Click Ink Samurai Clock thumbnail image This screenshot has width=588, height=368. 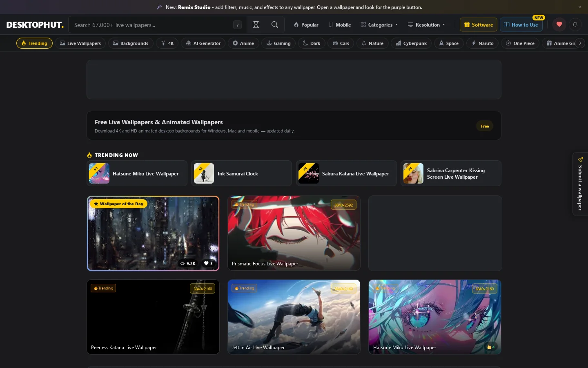coord(204,173)
